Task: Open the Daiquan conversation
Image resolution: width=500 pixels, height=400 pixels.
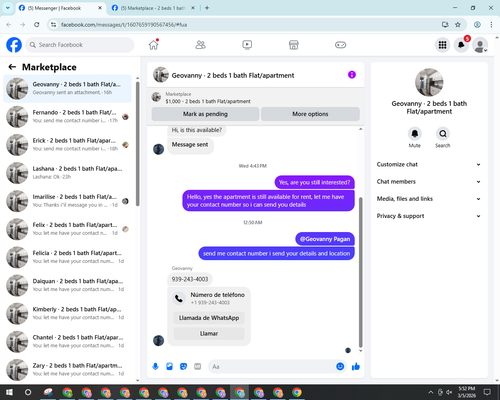Action: [x=67, y=285]
